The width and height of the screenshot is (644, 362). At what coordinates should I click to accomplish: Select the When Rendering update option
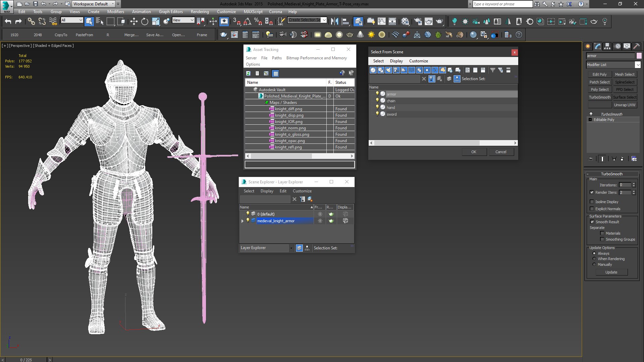pyautogui.click(x=594, y=259)
